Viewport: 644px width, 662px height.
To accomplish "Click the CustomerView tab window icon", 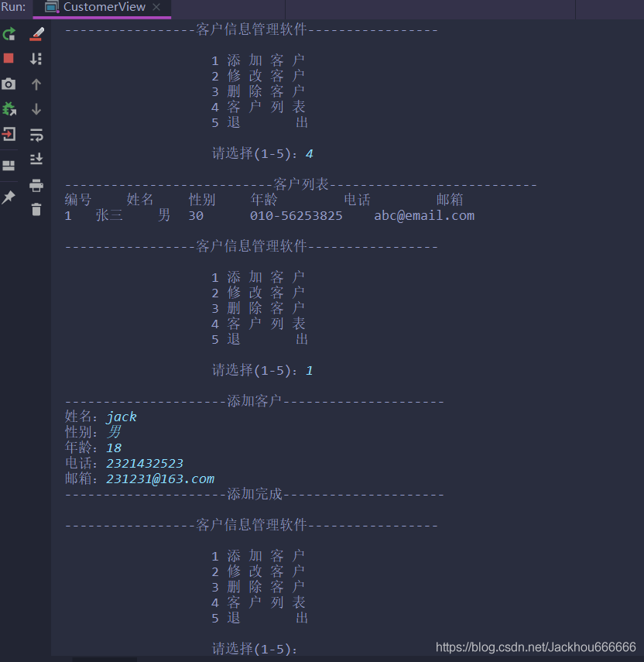I will (51, 7).
